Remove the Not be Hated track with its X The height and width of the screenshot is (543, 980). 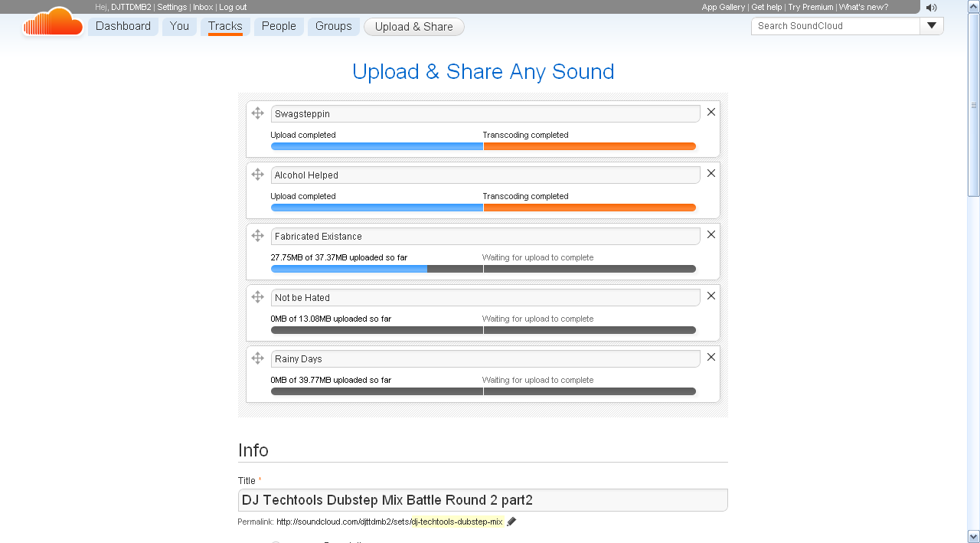pos(711,296)
